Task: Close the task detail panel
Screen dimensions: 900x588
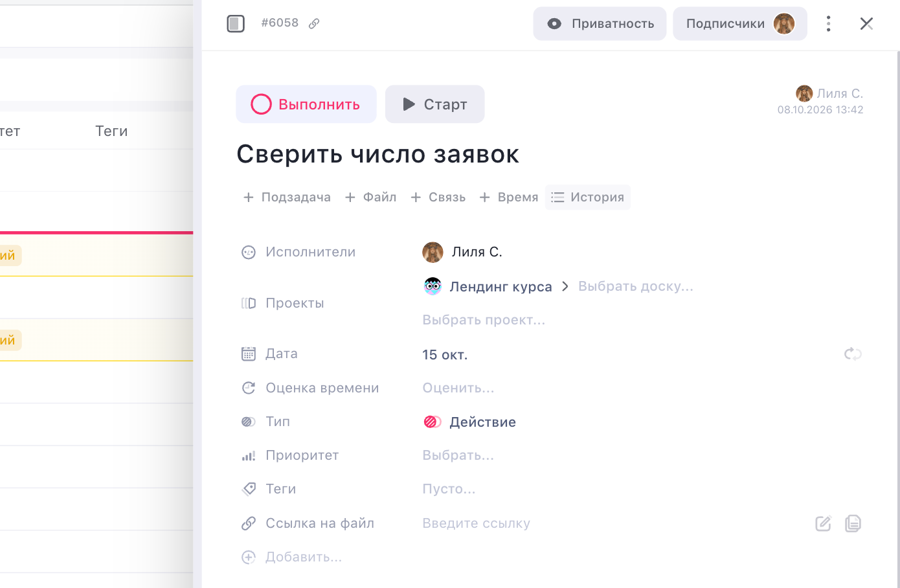Action: (x=866, y=24)
